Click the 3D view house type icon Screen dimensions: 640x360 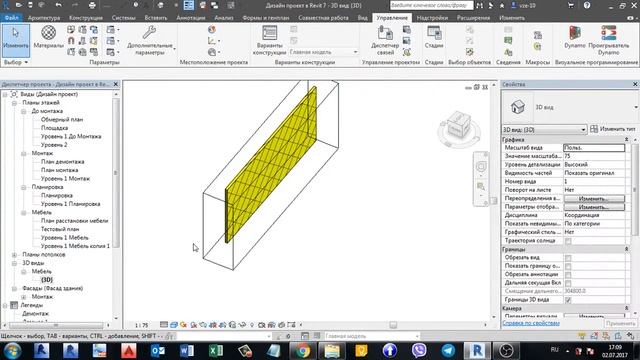pyautogui.click(x=517, y=107)
